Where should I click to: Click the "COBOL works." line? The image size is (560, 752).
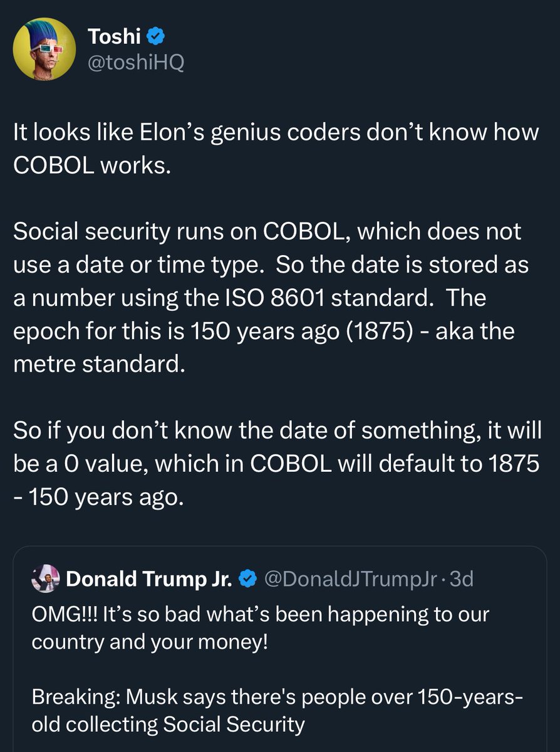91,167
